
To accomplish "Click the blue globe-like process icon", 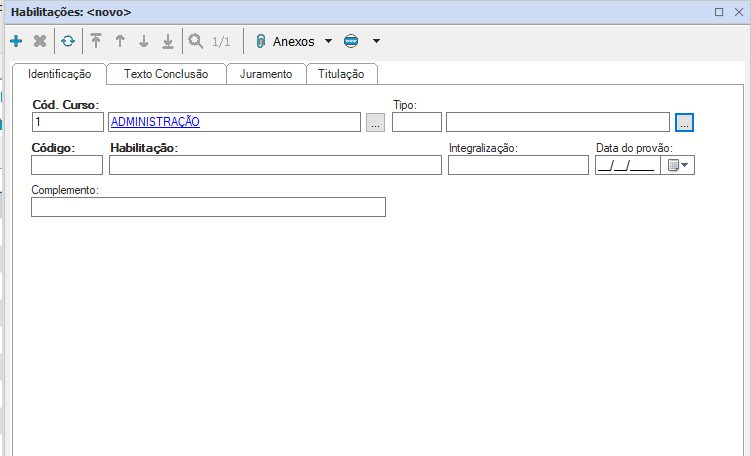I will (350, 41).
